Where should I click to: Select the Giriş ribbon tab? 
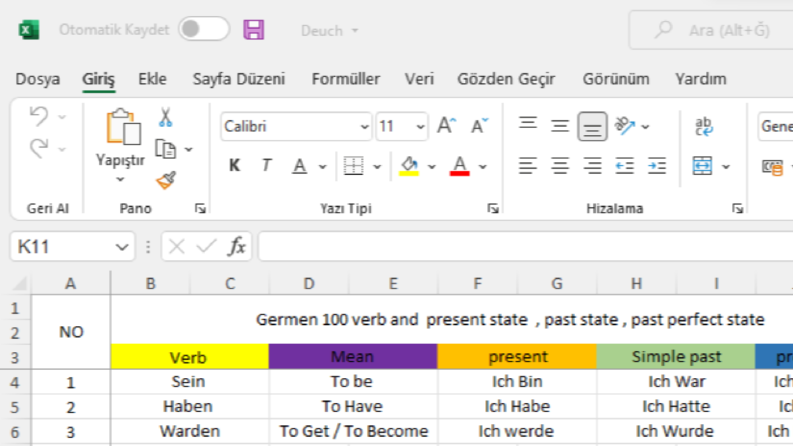click(99, 79)
